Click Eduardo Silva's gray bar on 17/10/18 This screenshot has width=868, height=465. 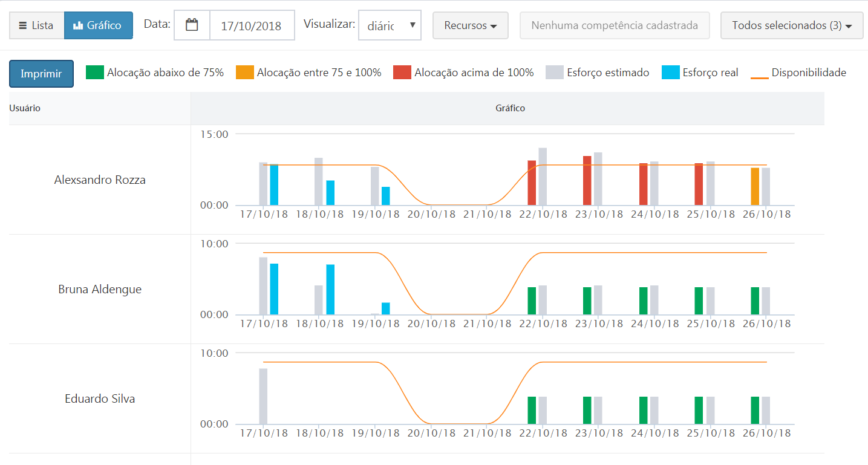[x=263, y=396]
